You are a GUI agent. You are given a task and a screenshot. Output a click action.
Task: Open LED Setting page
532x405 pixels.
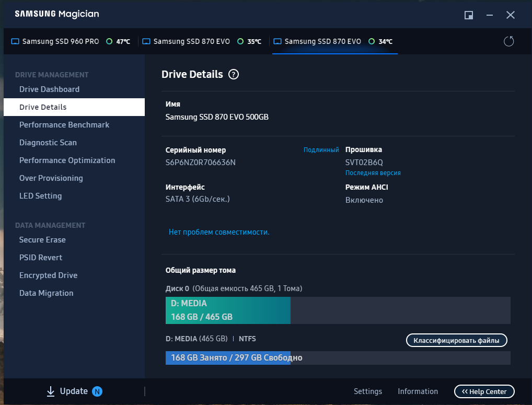click(x=74, y=196)
